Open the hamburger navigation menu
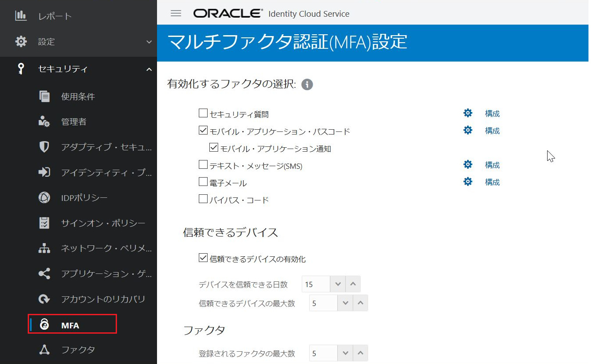This screenshot has width=592, height=364. click(176, 13)
